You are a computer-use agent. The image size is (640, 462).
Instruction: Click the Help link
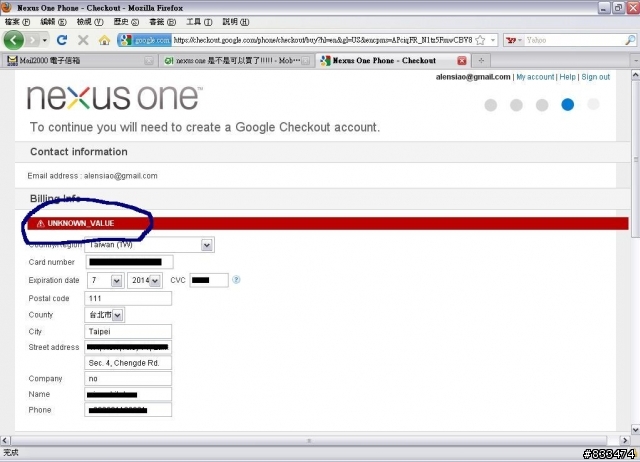pyautogui.click(x=567, y=77)
